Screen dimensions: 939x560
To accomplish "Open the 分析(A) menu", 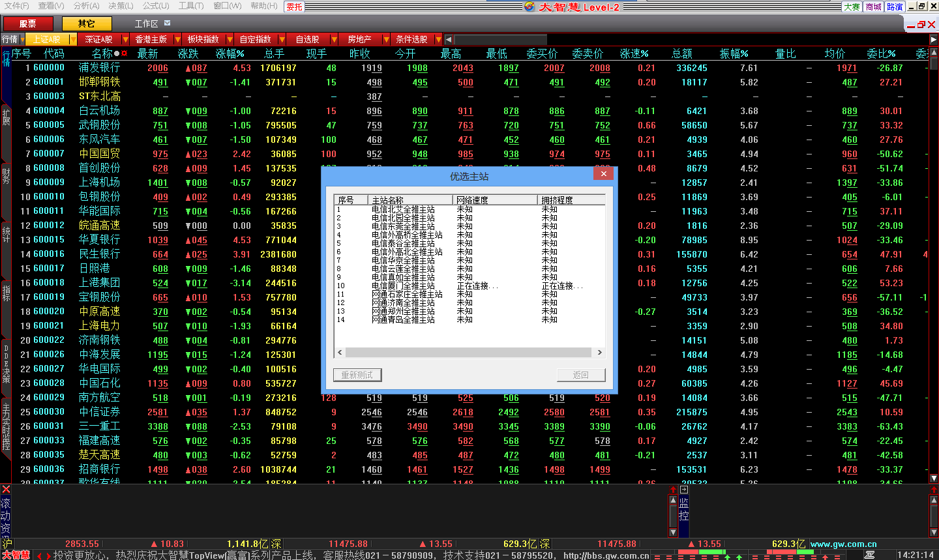I will 86,6.
